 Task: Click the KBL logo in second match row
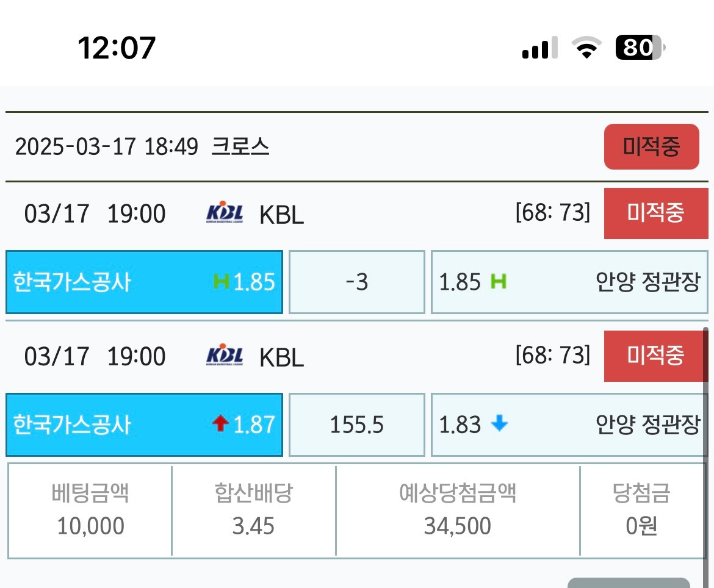tap(225, 356)
